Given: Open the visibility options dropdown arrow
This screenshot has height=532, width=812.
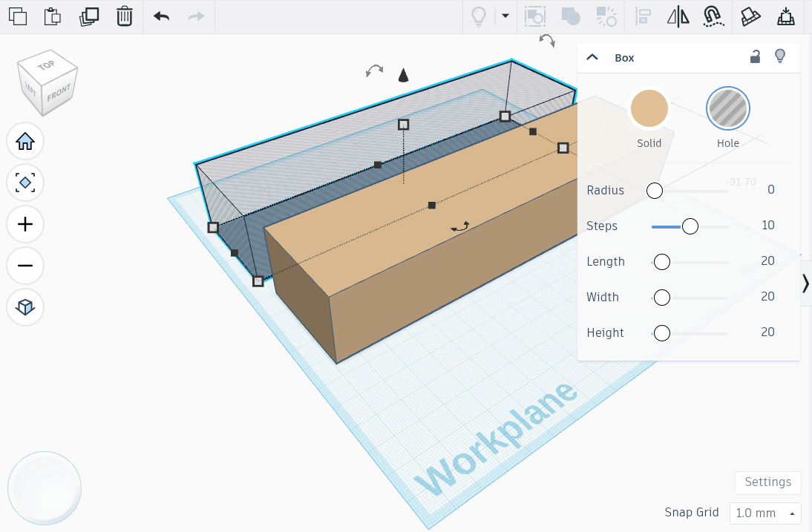Looking at the screenshot, I should pos(505,16).
